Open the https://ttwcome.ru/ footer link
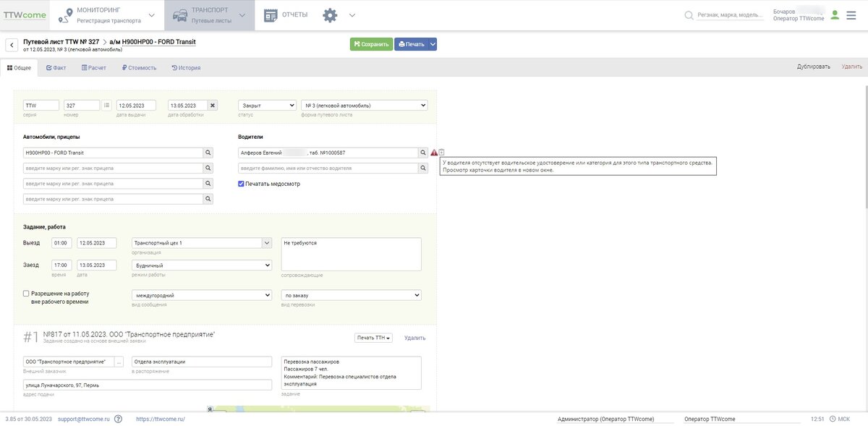The height and width of the screenshot is (426, 868). click(161, 419)
